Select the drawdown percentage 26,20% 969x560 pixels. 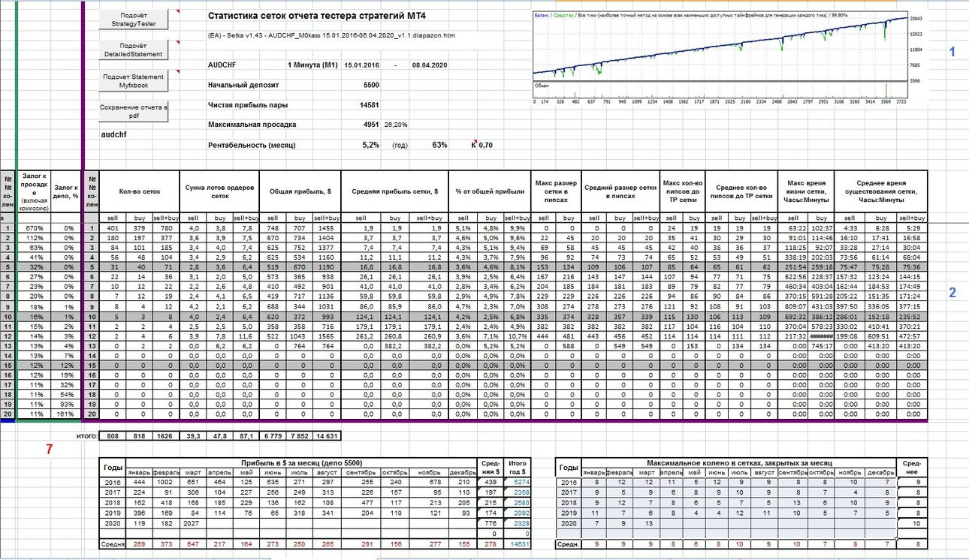[x=396, y=125]
